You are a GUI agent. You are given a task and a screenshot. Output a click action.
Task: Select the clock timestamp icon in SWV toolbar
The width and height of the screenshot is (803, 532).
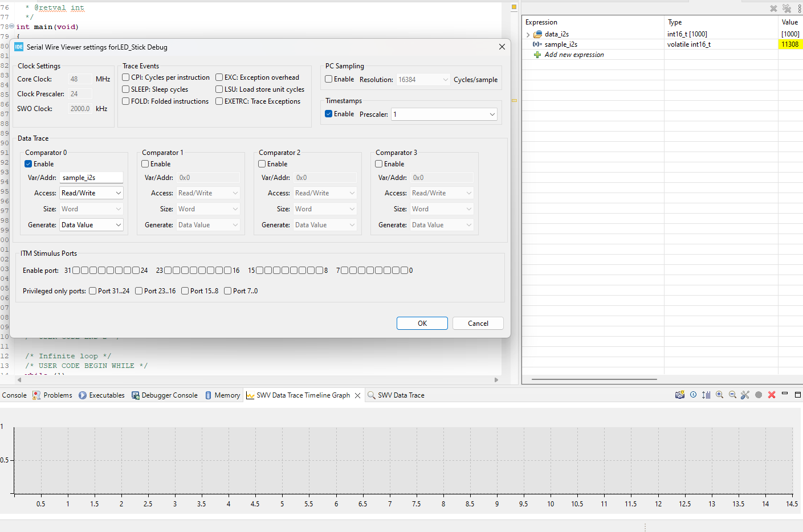point(693,394)
